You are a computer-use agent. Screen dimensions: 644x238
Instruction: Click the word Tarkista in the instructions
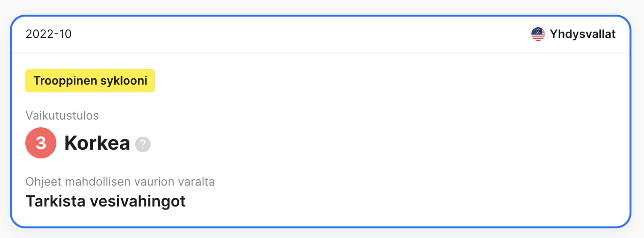[x=56, y=201]
